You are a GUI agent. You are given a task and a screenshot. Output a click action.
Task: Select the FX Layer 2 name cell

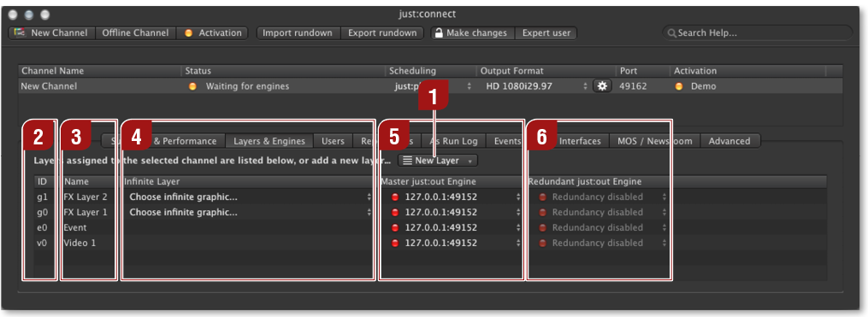tap(86, 197)
